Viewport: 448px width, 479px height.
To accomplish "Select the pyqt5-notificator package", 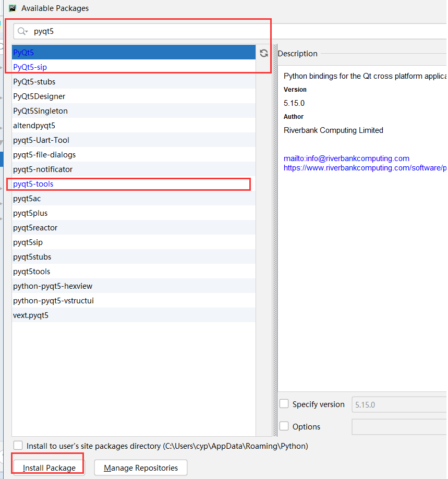I will coord(134,169).
